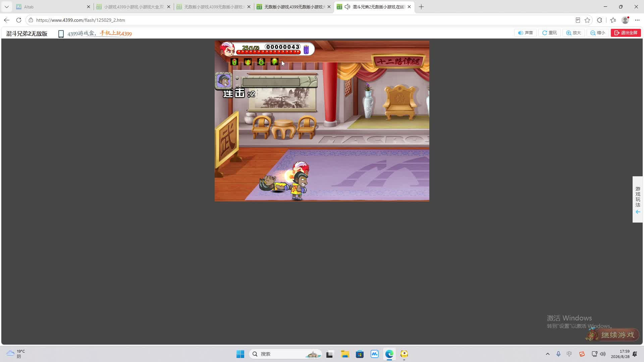This screenshot has height=362, width=644.
Task: Open the blue M app on taskbar
Action: [375, 354]
